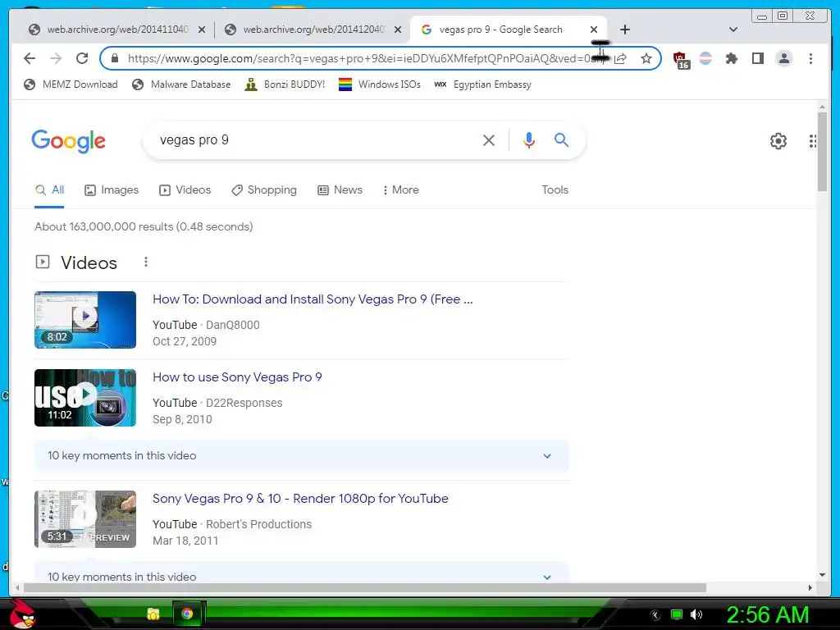Open the file explorer taskbar icon
Viewport: 840px width, 630px height.
pyautogui.click(x=153, y=614)
